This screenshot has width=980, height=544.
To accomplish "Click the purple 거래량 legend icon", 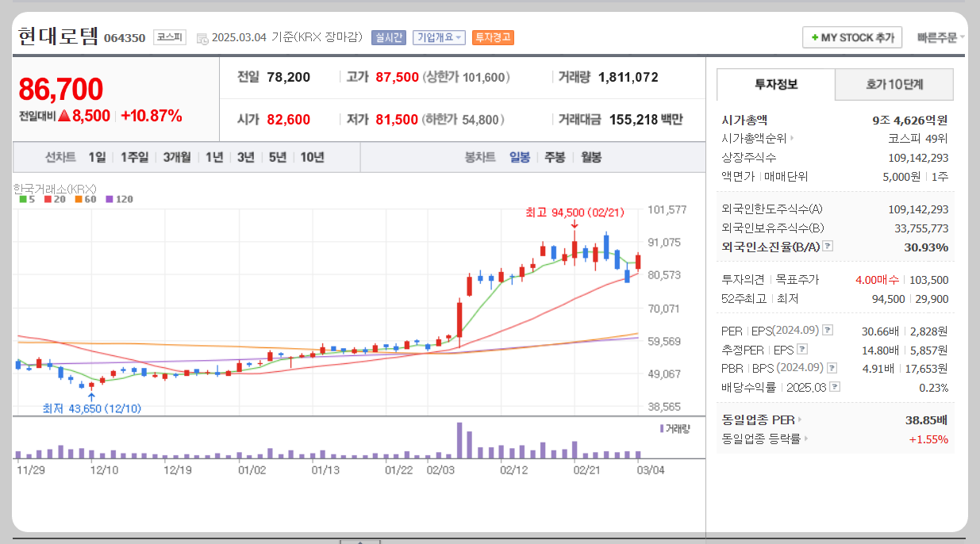I will coord(663,427).
